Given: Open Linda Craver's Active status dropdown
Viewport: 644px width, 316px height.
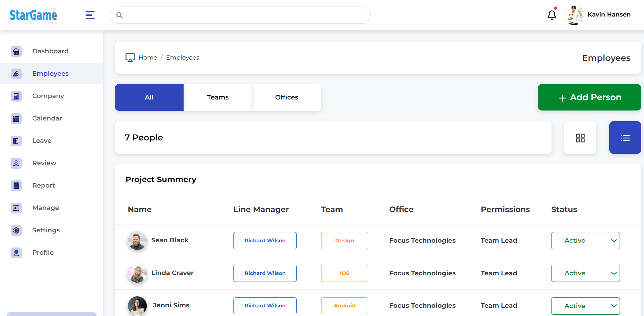Looking at the screenshot, I should click(585, 273).
